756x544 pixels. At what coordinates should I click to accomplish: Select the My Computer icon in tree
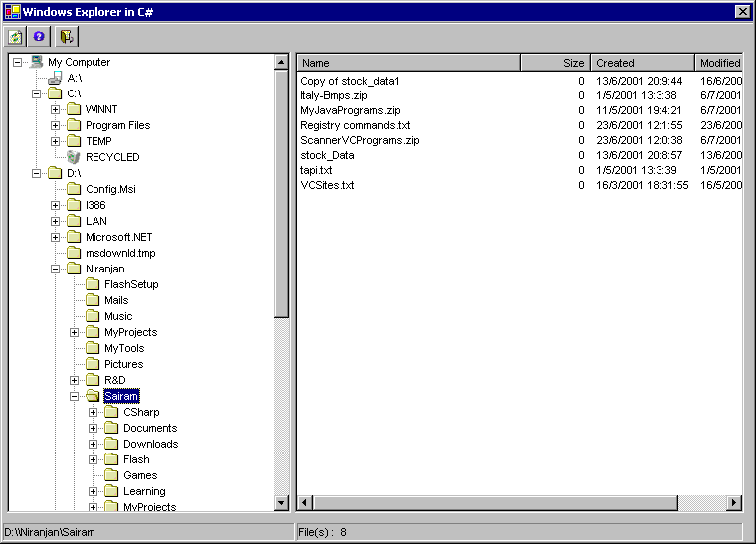click(x=37, y=62)
